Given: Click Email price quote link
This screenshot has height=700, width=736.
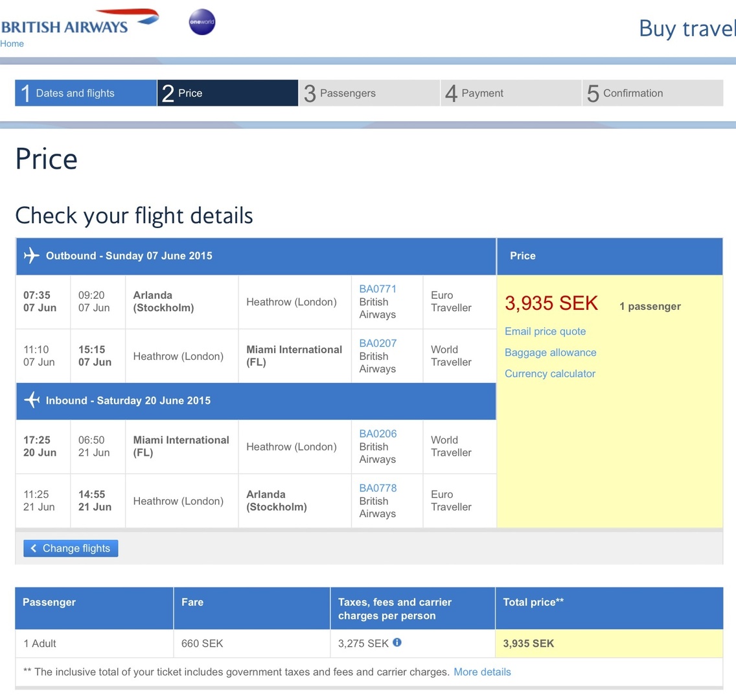Looking at the screenshot, I should tap(546, 331).
